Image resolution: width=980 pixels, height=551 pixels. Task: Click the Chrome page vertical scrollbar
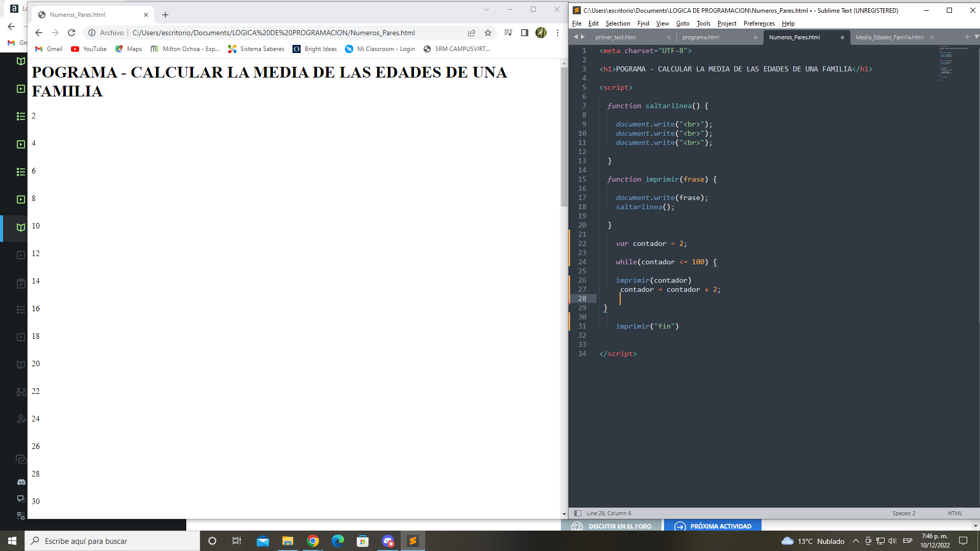564,137
